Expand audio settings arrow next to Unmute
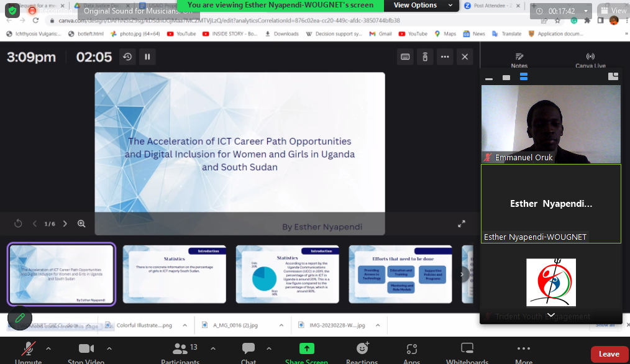This screenshot has height=364, width=630. 48,348
